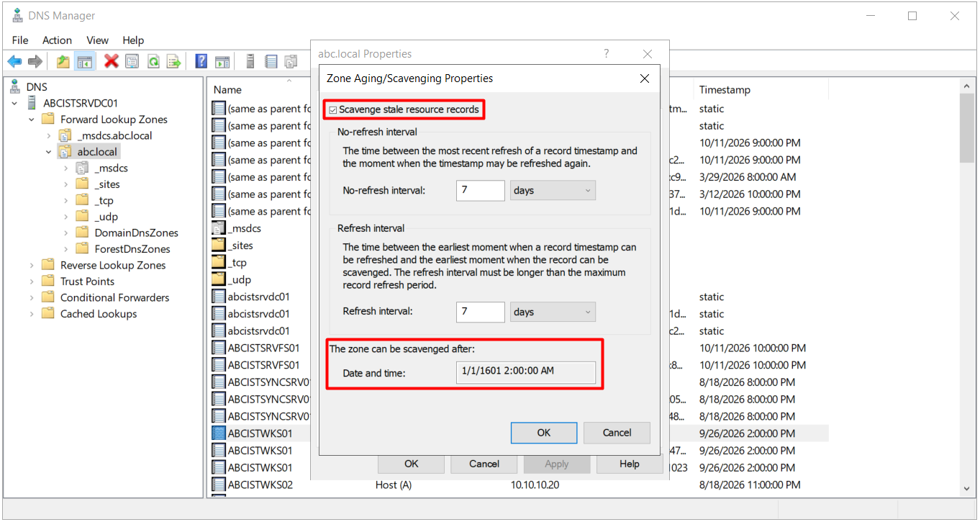
Task: Open the File menu
Action: tap(20, 40)
